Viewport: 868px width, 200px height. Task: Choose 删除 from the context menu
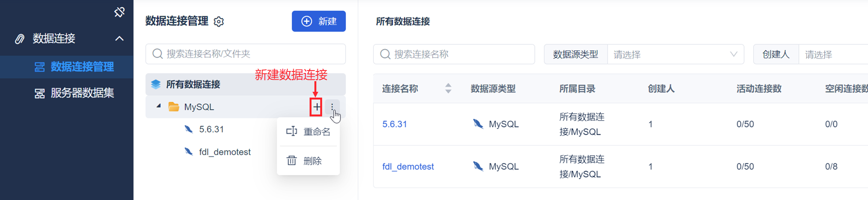308,161
